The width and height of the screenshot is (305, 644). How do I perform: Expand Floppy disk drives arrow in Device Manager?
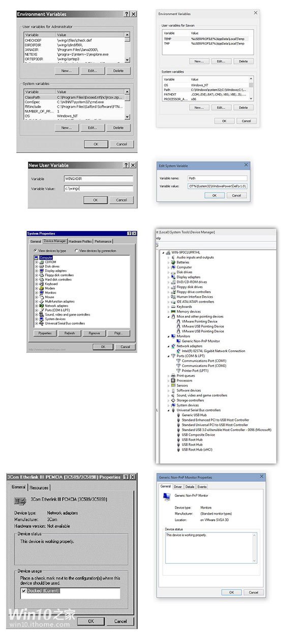[168, 287]
